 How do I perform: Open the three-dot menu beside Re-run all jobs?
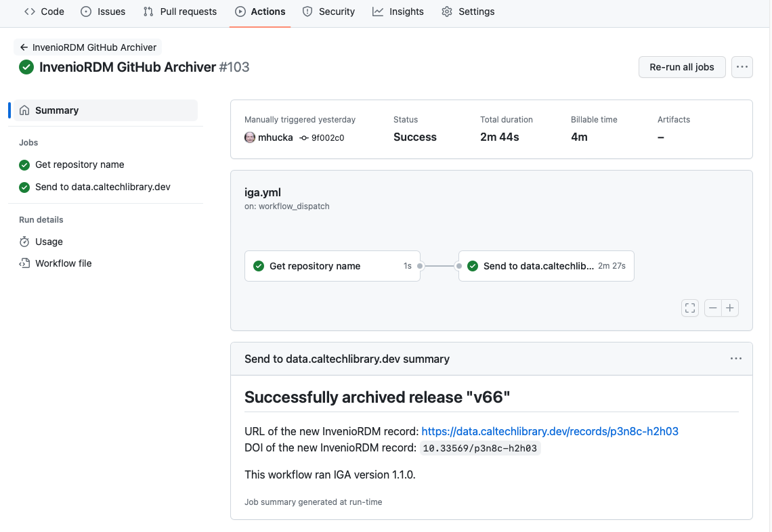pos(742,67)
